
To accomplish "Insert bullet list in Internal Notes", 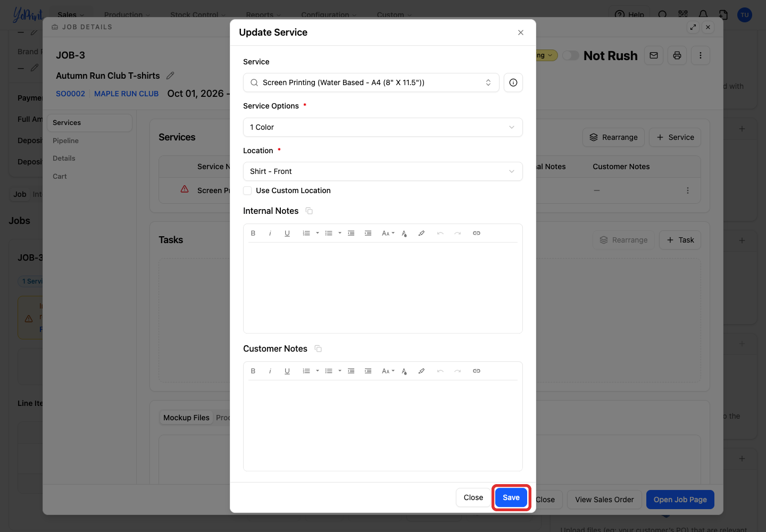I will point(329,233).
